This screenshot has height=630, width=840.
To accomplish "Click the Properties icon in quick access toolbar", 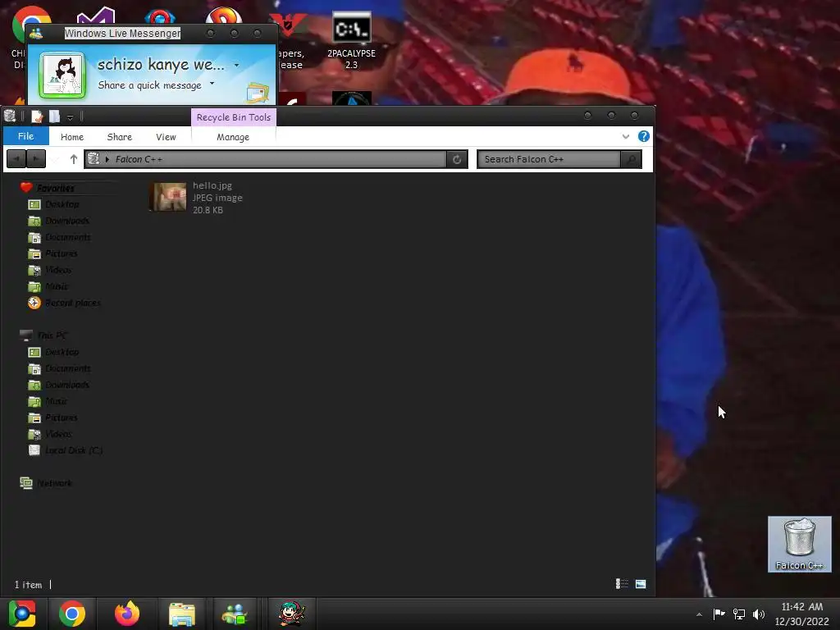I will [x=37, y=116].
